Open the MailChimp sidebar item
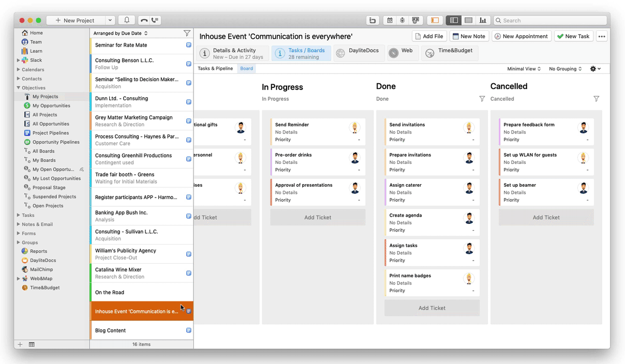 point(41,269)
